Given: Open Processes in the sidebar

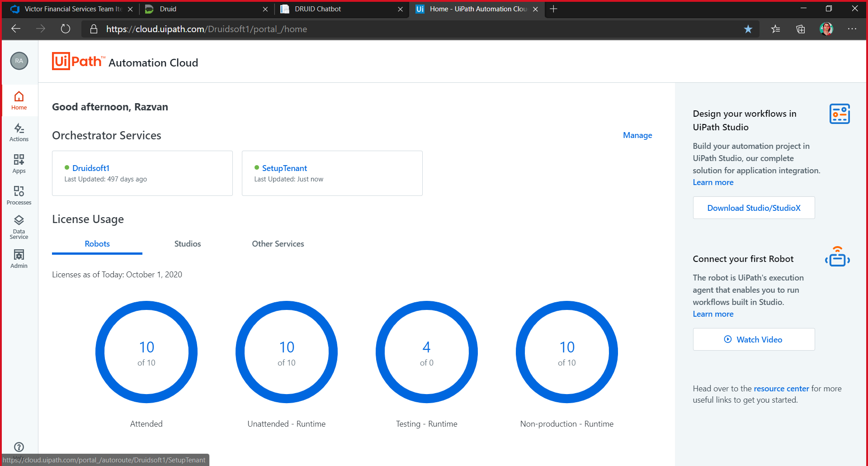Looking at the screenshot, I should pyautogui.click(x=19, y=195).
